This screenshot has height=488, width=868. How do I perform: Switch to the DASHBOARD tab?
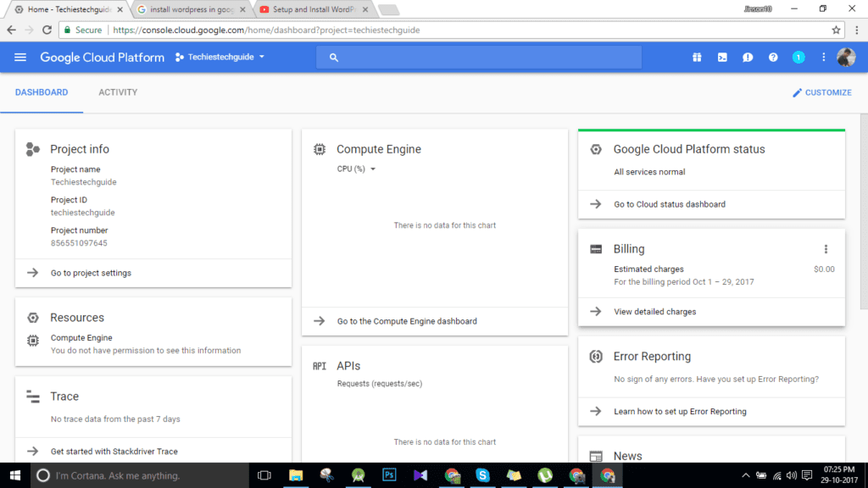[x=42, y=92]
